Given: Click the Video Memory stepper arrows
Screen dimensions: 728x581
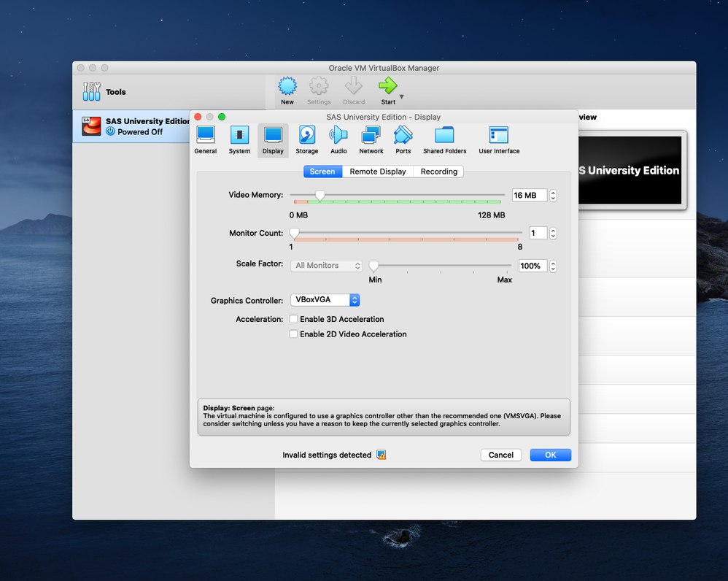Looking at the screenshot, I should coord(553,196).
